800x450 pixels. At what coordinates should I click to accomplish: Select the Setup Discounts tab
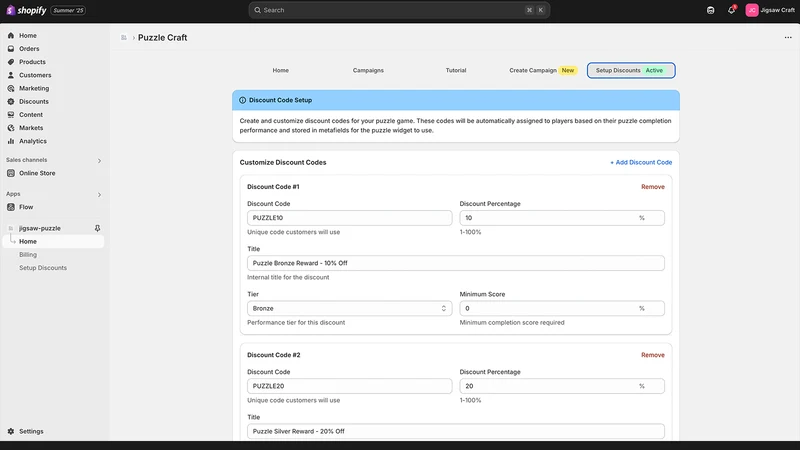pyautogui.click(x=631, y=70)
